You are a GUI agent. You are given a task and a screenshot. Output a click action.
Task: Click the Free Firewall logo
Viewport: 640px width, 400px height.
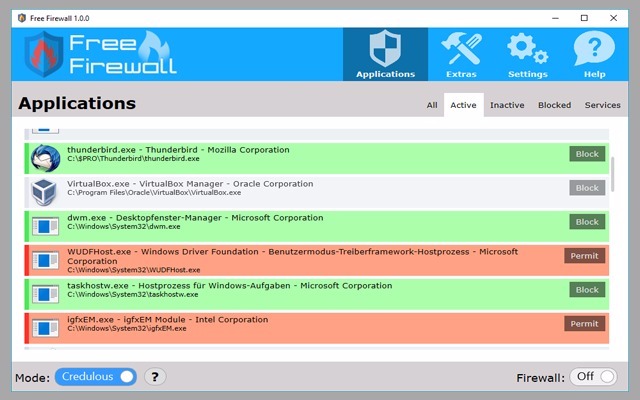(100, 55)
